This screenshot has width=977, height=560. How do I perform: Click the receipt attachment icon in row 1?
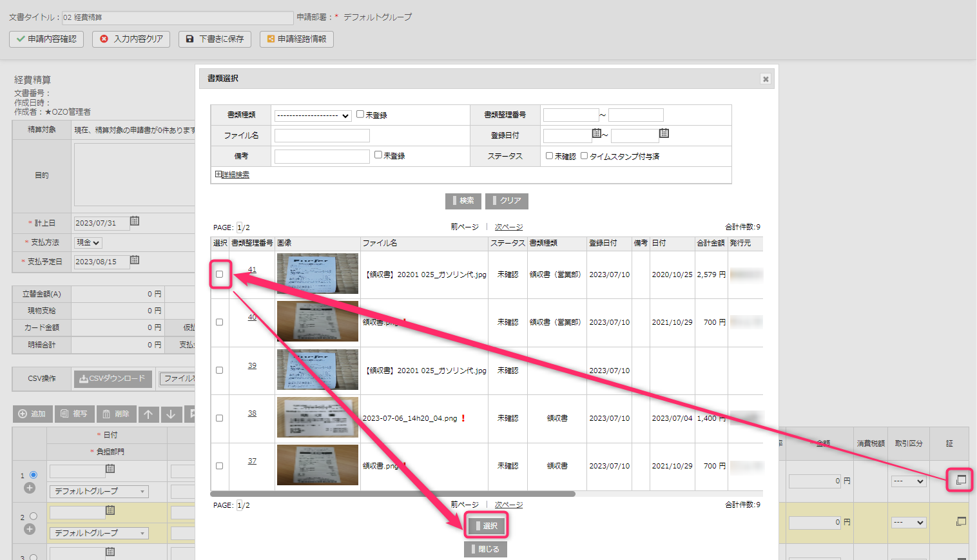pos(961,480)
